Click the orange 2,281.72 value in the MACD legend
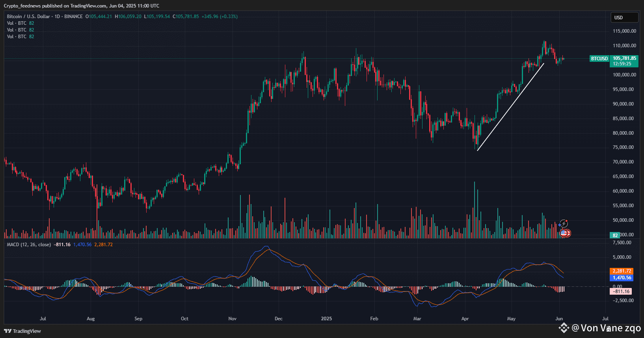644x338 pixels. [104, 245]
